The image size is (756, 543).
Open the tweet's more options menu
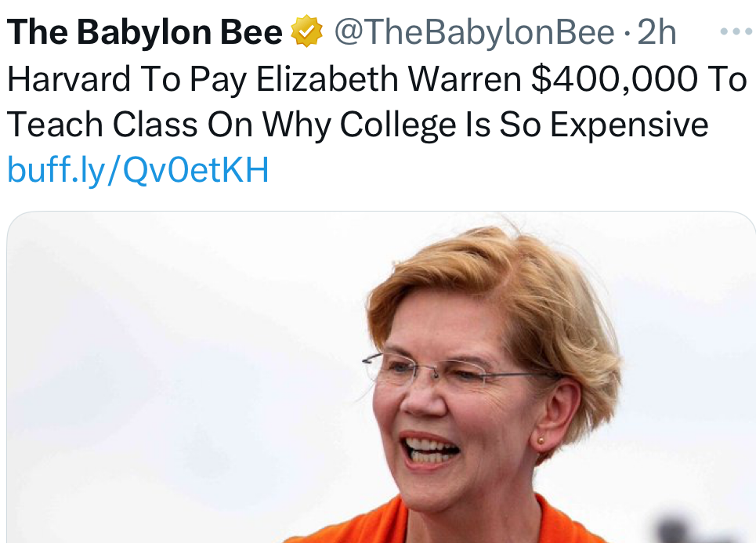pyautogui.click(x=735, y=33)
